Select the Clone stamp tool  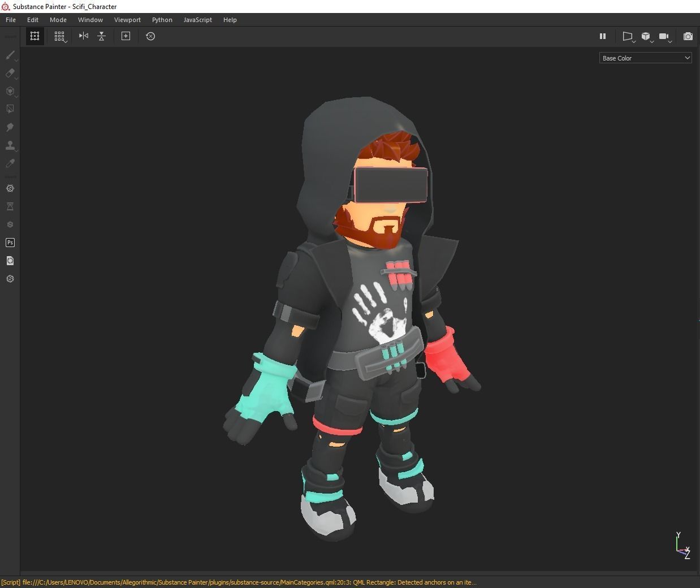pos(10,145)
